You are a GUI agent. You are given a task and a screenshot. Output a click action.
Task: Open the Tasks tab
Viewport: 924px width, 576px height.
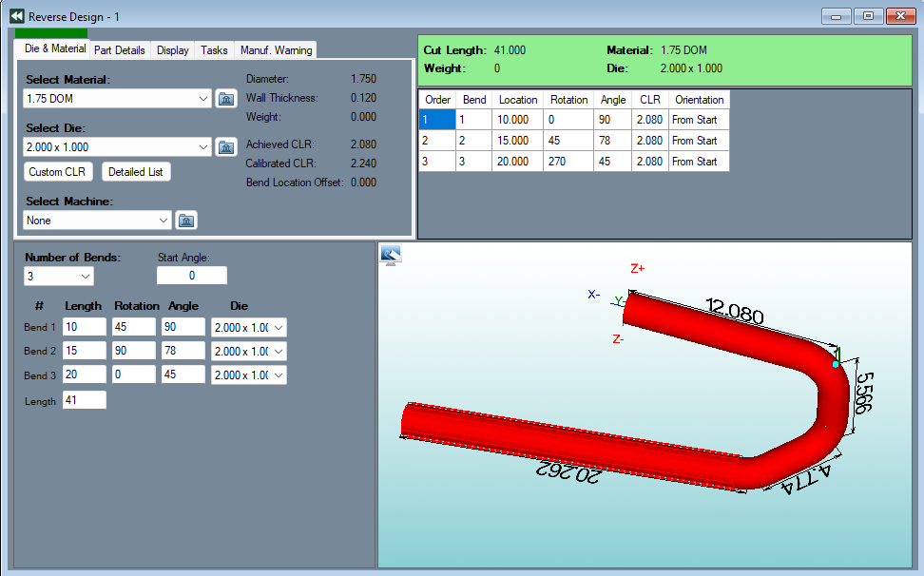coord(214,50)
